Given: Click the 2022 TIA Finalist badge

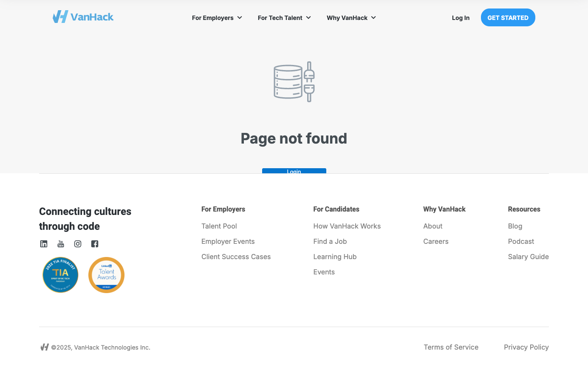Looking at the screenshot, I should coord(60,275).
